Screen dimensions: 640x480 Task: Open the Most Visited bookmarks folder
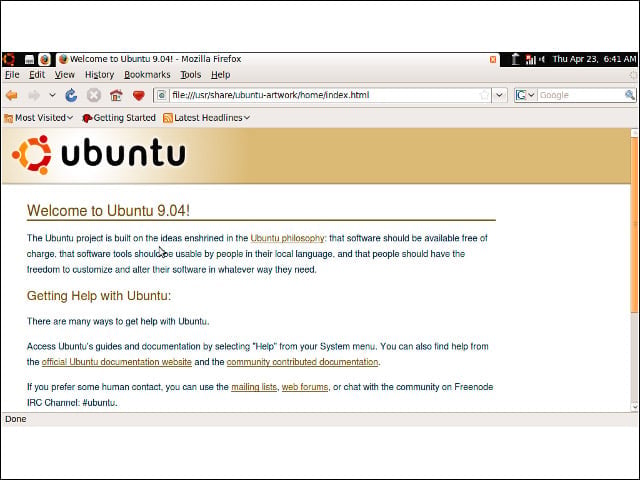[x=39, y=118]
